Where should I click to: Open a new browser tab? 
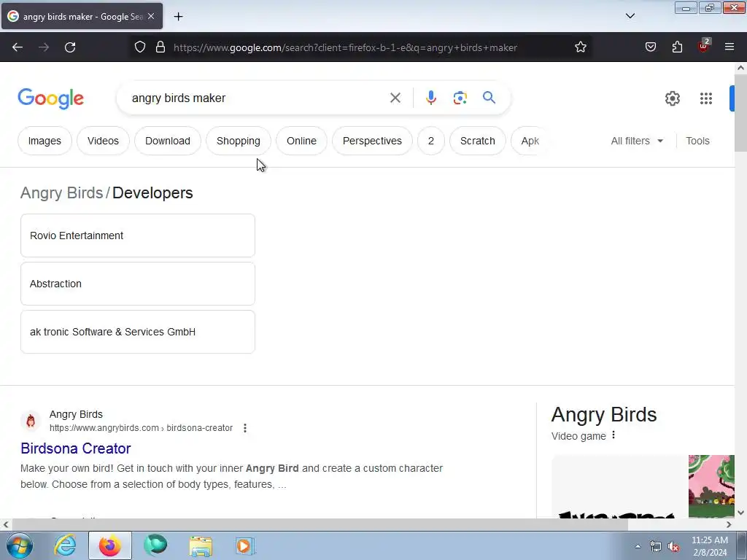coord(178,17)
